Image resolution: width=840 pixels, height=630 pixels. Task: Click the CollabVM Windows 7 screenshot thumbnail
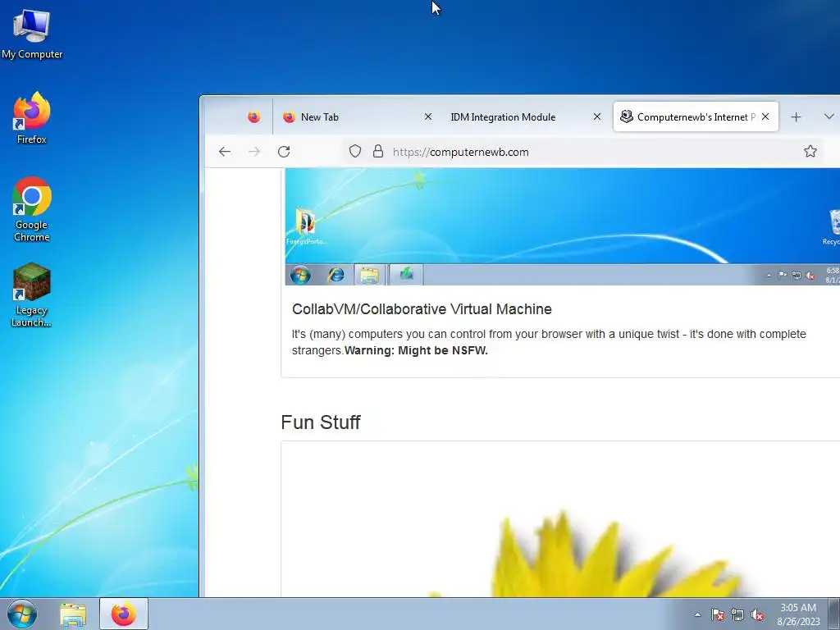[x=563, y=226]
